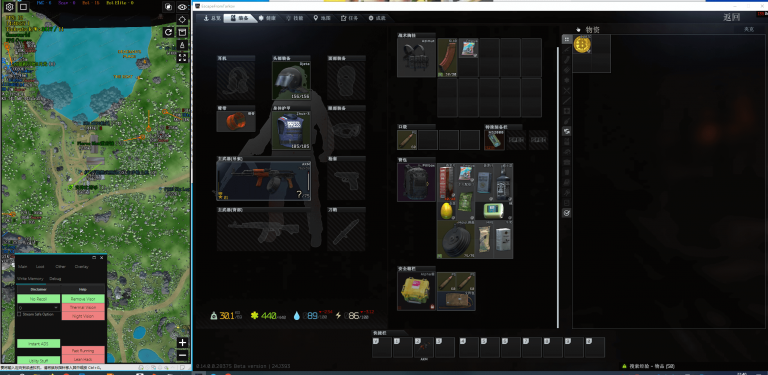768x375 pixels.
Task: Select the Bitcoin item in the stash
Action: (582, 45)
